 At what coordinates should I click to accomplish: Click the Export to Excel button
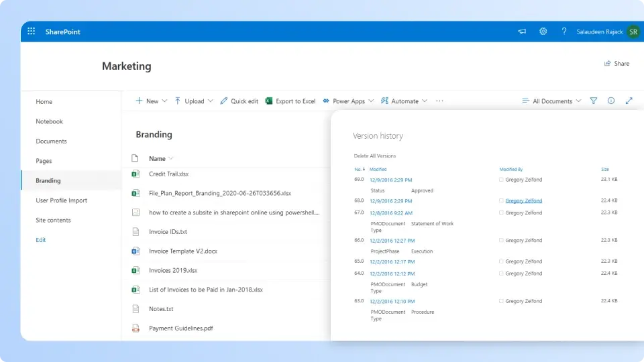pyautogui.click(x=290, y=101)
